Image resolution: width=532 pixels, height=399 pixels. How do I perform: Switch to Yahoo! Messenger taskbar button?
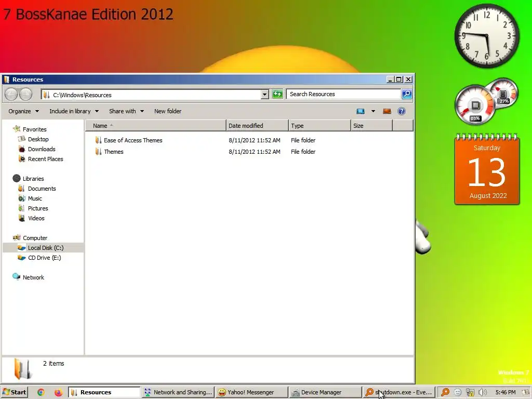coord(252,392)
